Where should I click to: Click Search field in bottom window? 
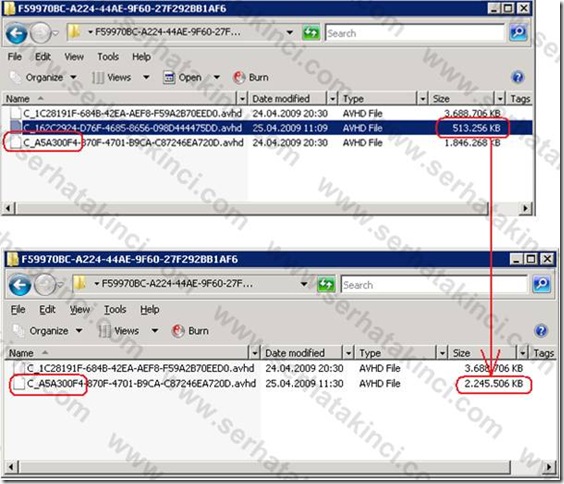point(434,285)
